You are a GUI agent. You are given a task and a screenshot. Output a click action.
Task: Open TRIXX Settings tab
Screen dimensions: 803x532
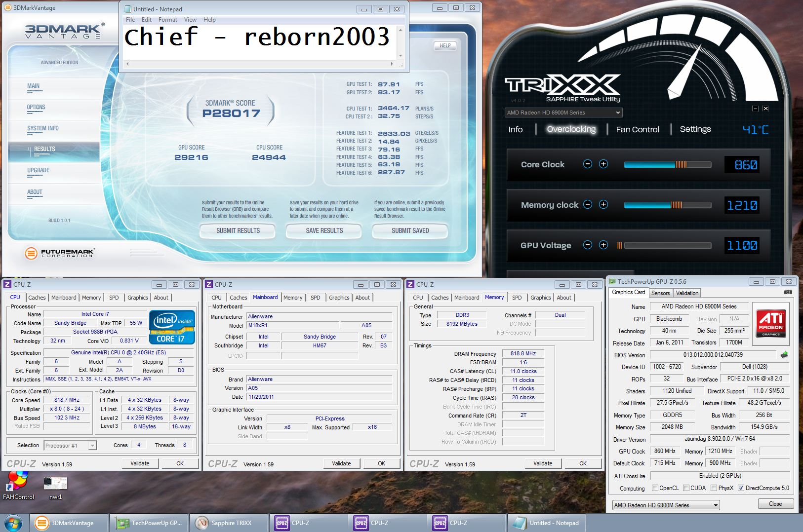click(695, 129)
